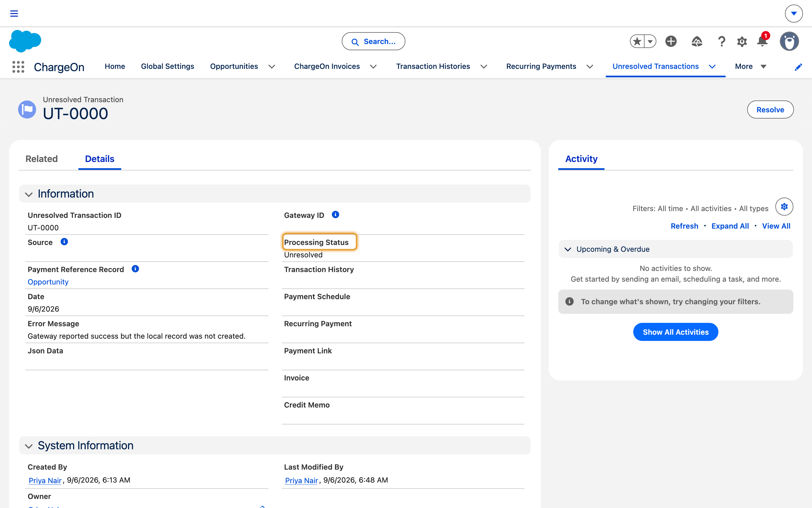Click the Owner field label
This screenshot has width=812, height=508.
pyautogui.click(x=39, y=496)
